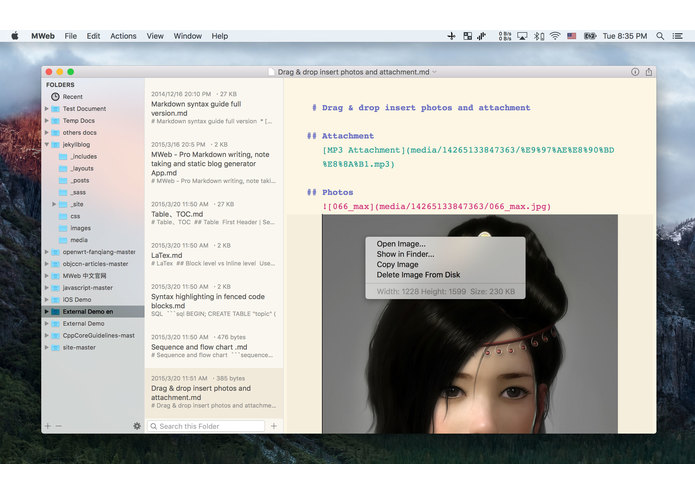The width and height of the screenshot is (695, 494).
Task: Click the grid squares menu bar icon
Action: point(468,36)
